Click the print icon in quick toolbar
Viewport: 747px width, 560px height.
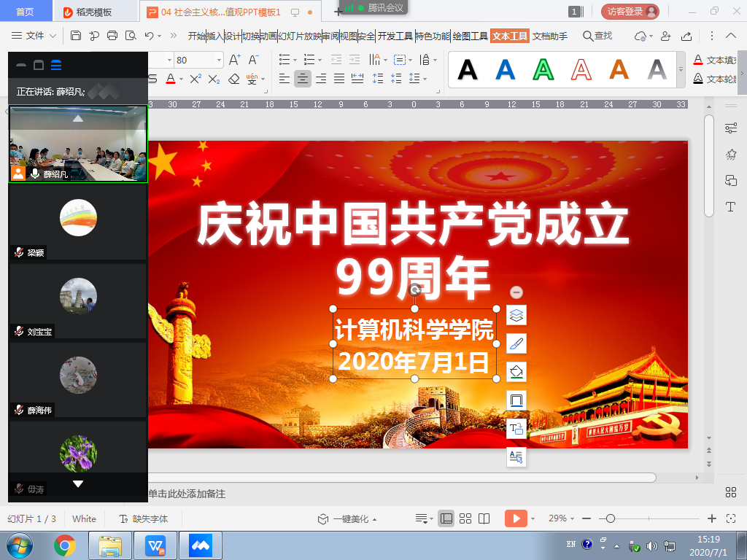point(112,36)
